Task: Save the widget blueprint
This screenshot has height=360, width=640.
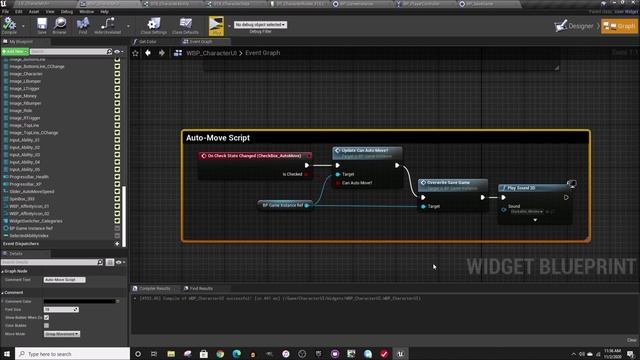Action: 42,26
